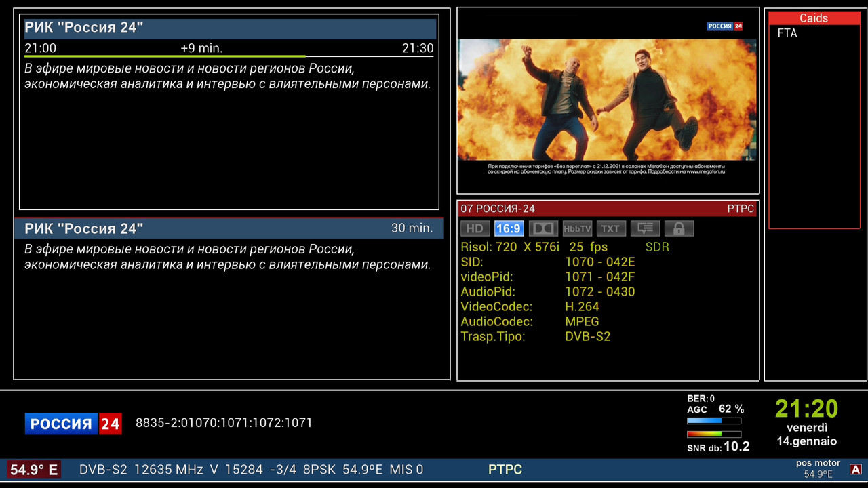Click VideoCodec value H.264
This screenshot has height=488, width=868.
[x=583, y=307]
